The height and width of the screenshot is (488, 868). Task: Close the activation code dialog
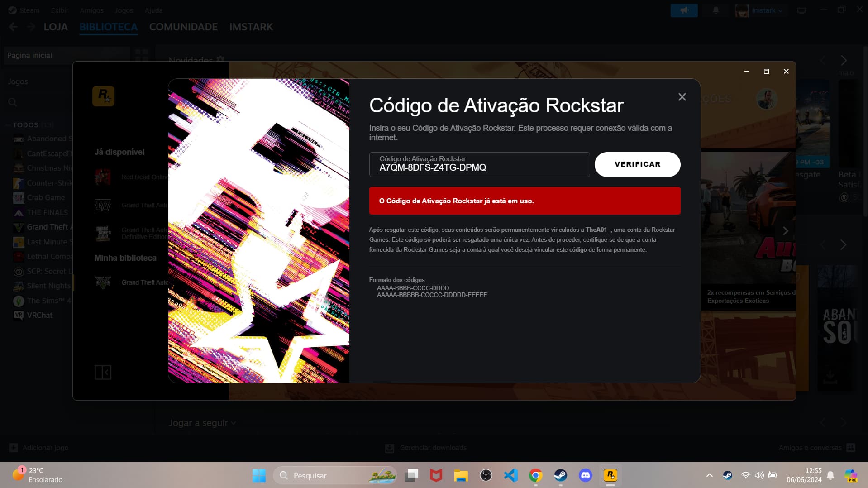tap(682, 97)
